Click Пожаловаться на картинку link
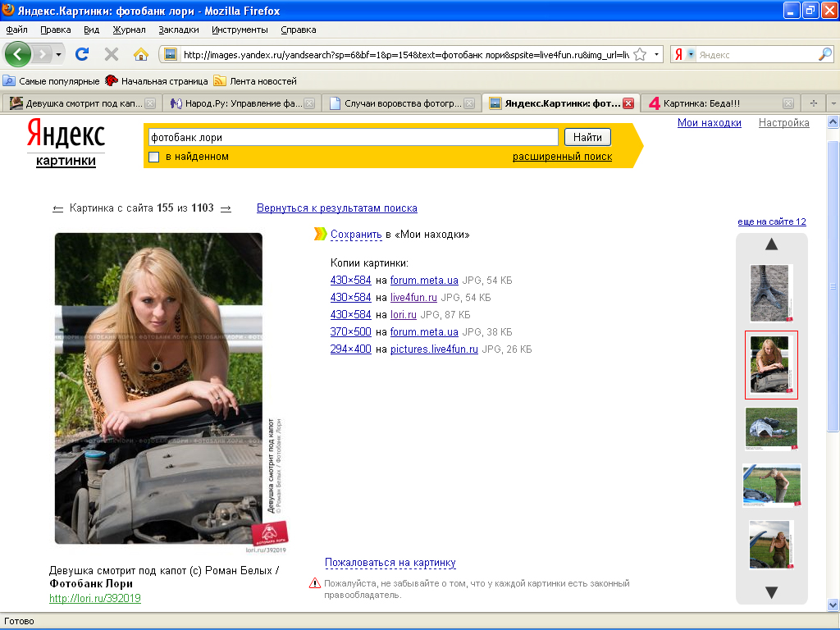The width and height of the screenshot is (840, 630). (390, 563)
